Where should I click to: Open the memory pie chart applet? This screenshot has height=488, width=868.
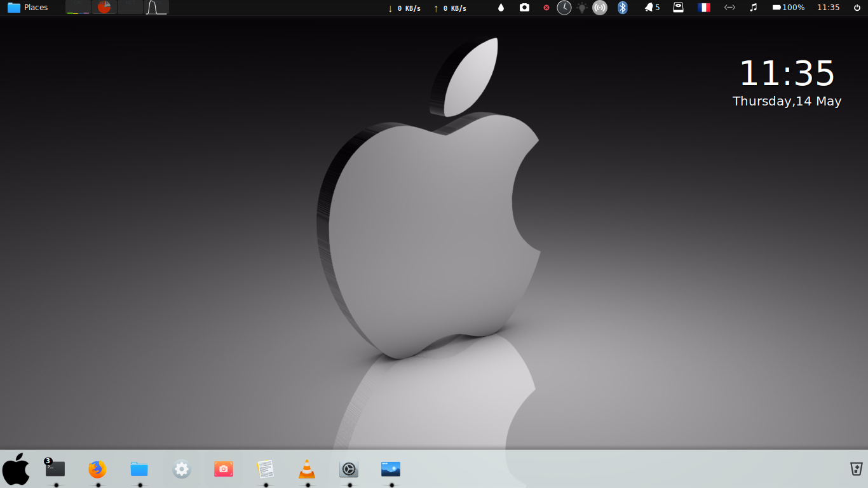tap(104, 8)
